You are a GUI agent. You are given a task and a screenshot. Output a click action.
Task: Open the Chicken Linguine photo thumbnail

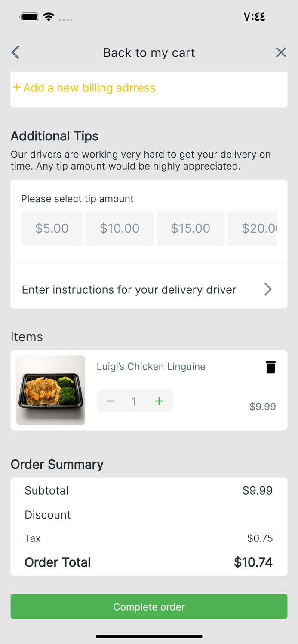(50, 390)
